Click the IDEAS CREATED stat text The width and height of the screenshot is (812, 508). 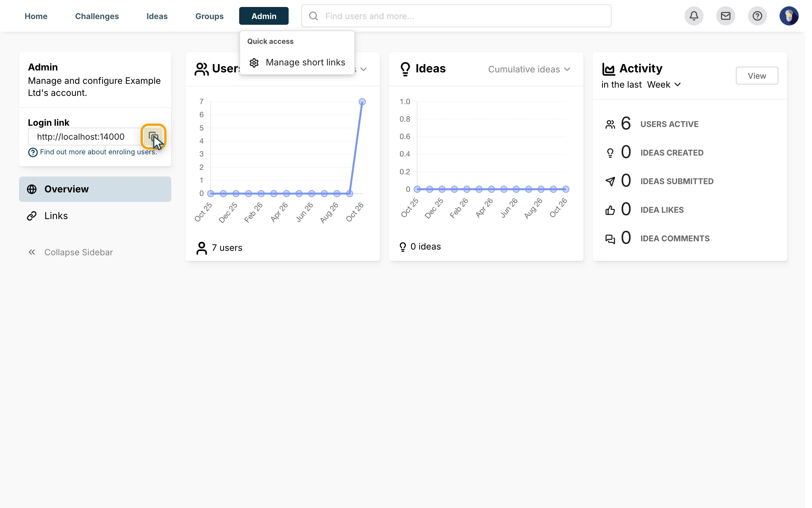coord(672,152)
